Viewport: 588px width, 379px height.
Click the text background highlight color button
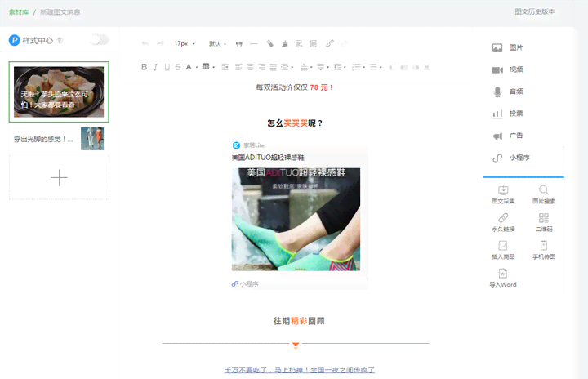pos(206,66)
